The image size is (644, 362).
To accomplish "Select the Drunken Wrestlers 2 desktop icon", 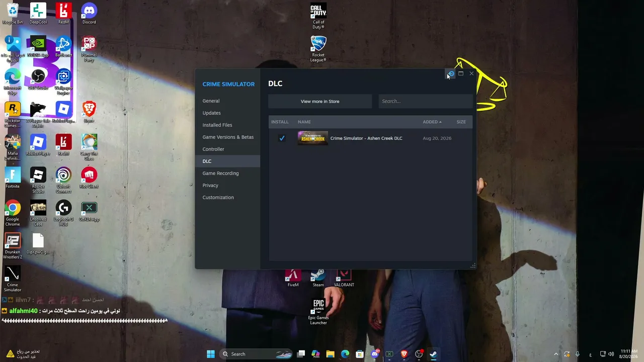I will point(13,246).
